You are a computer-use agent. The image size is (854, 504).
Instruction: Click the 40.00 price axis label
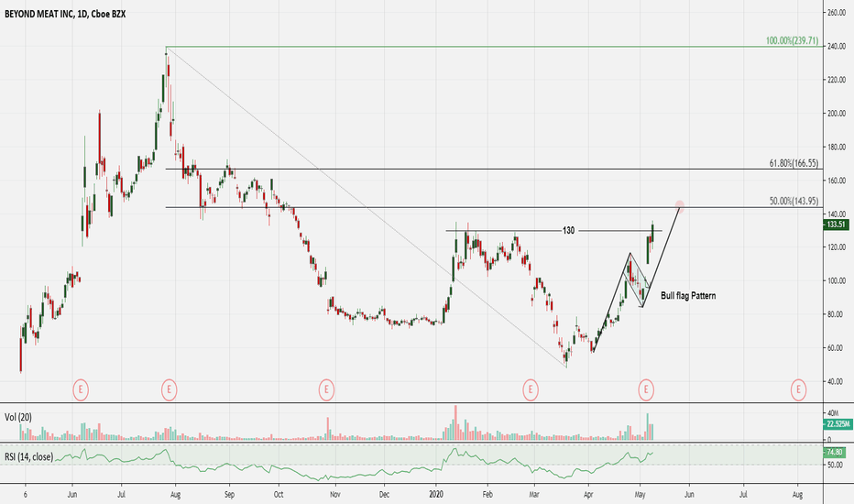click(836, 381)
